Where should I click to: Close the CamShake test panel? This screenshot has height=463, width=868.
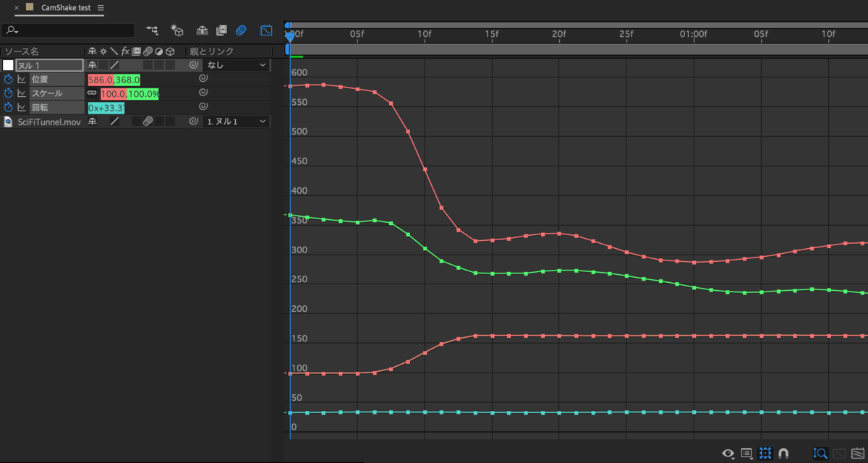point(17,7)
